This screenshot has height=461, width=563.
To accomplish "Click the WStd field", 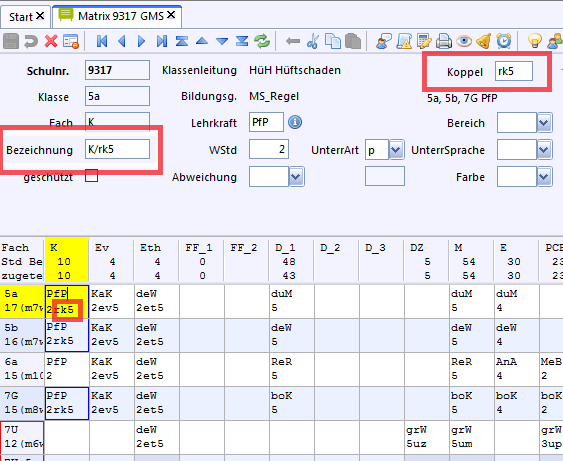I will [x=269, y=149].
